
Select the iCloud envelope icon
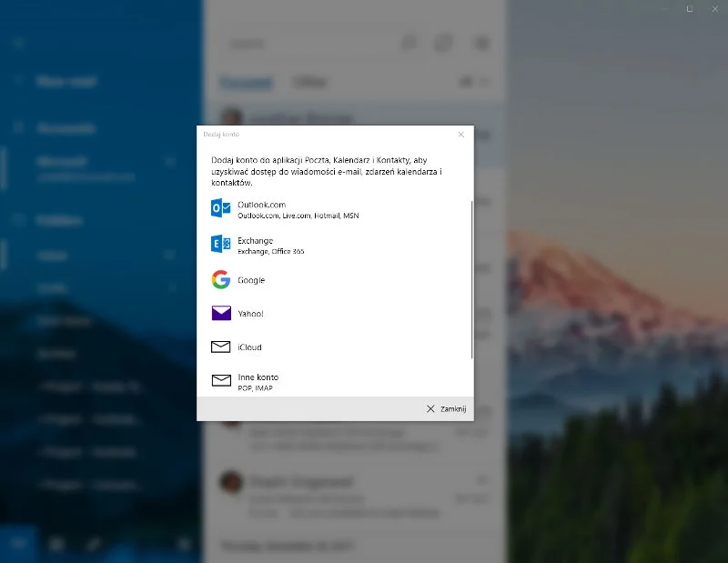pyautogui.click(x=221, y=347)
